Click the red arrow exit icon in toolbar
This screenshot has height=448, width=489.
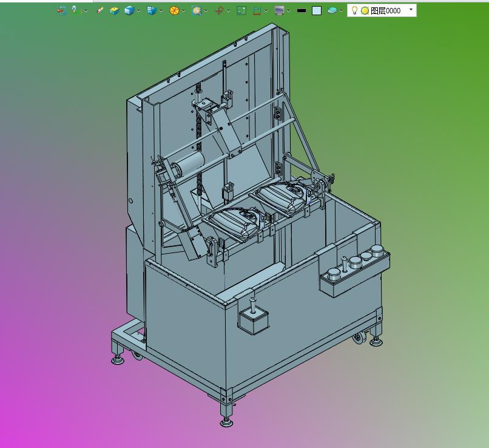[61, 11]
